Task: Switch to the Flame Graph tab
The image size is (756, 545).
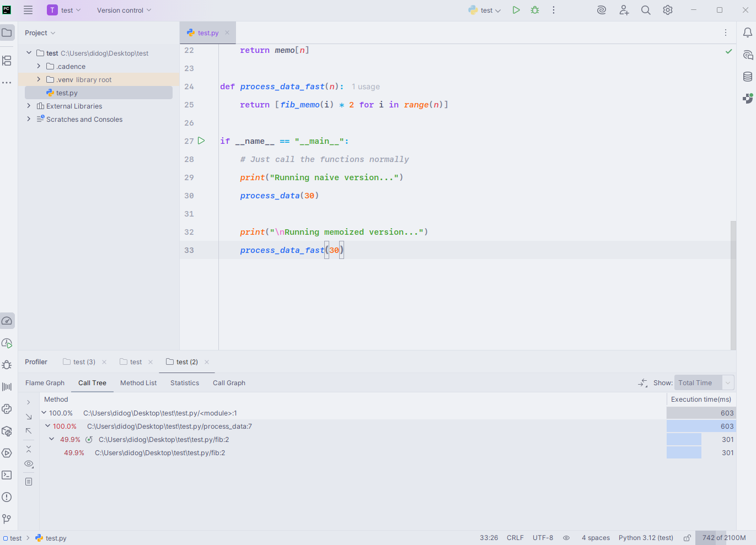Action: pyautogui.click(x=45, y=383)
